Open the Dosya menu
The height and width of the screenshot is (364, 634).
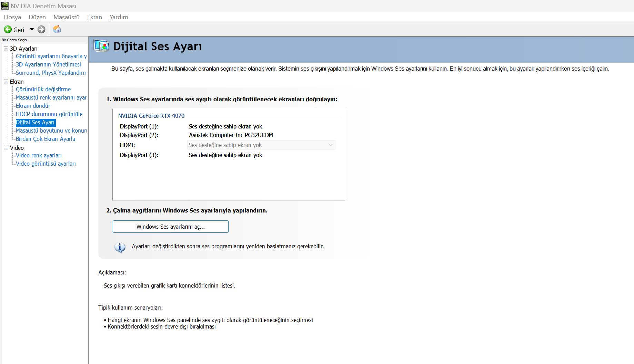tap(12, 17)
